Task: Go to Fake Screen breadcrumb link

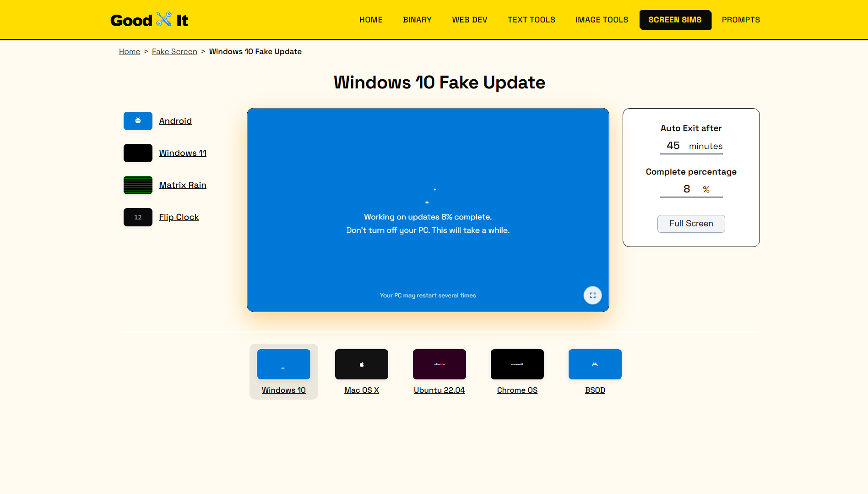Action: coord(174,51)
